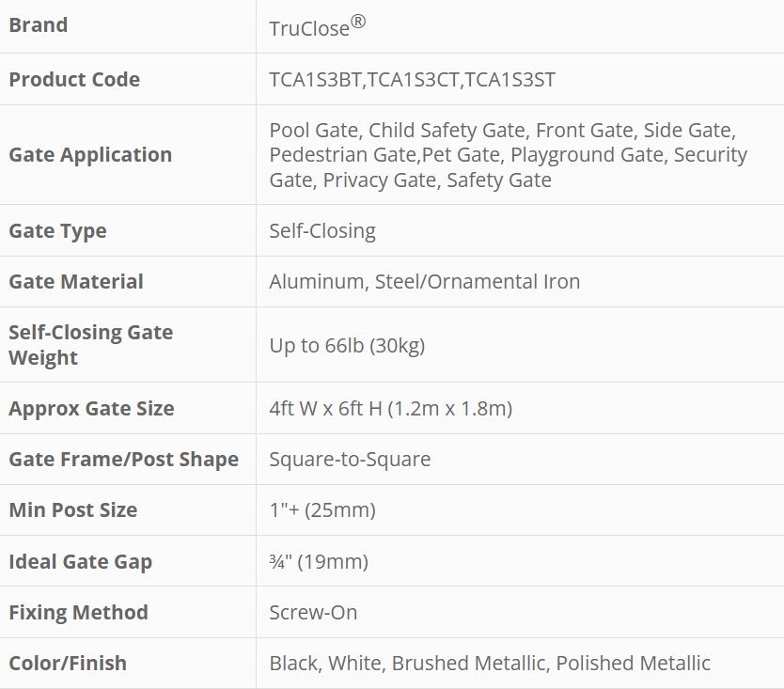
Task: Click the Gate Application label
Action: click(90, 155)
